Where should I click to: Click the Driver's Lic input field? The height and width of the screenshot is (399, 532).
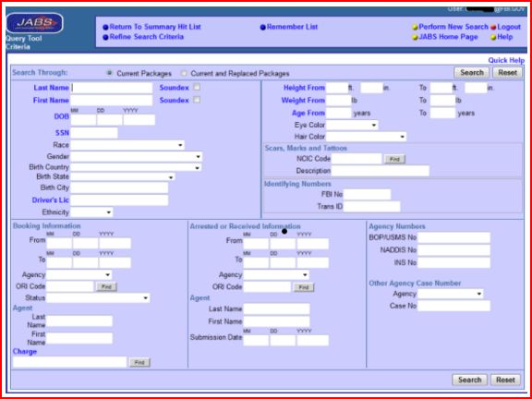119,200
